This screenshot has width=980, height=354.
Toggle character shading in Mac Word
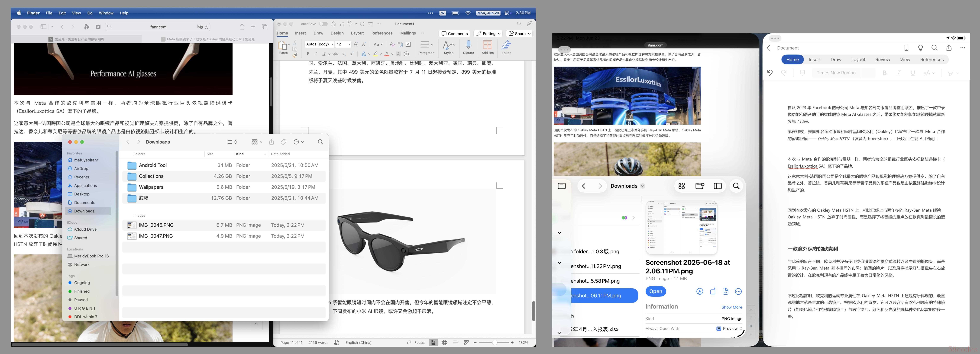click(398, 54)
